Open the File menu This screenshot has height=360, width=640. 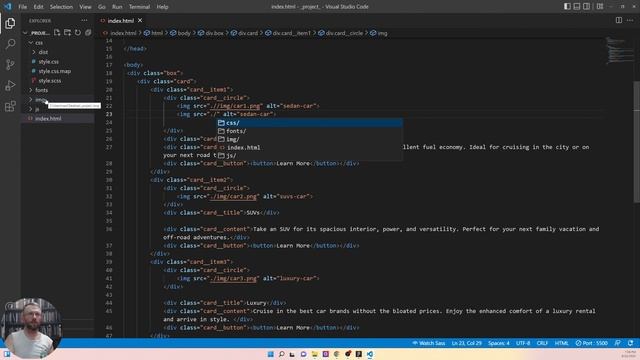click(22, 7)
